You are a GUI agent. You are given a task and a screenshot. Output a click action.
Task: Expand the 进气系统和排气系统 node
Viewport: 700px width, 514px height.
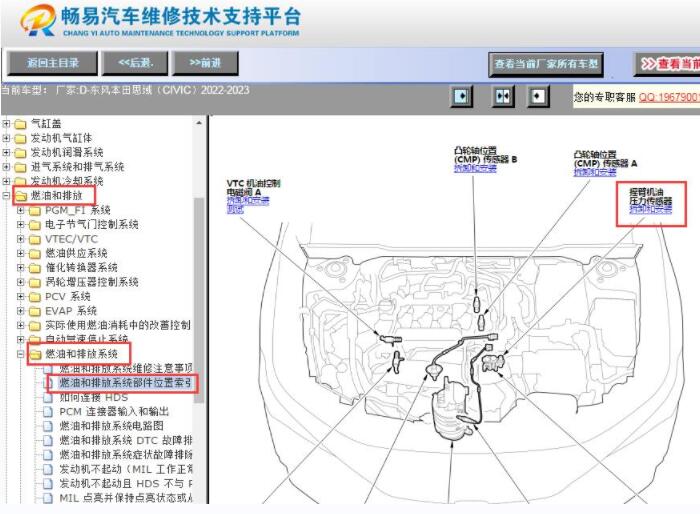[x=6, y=167]
